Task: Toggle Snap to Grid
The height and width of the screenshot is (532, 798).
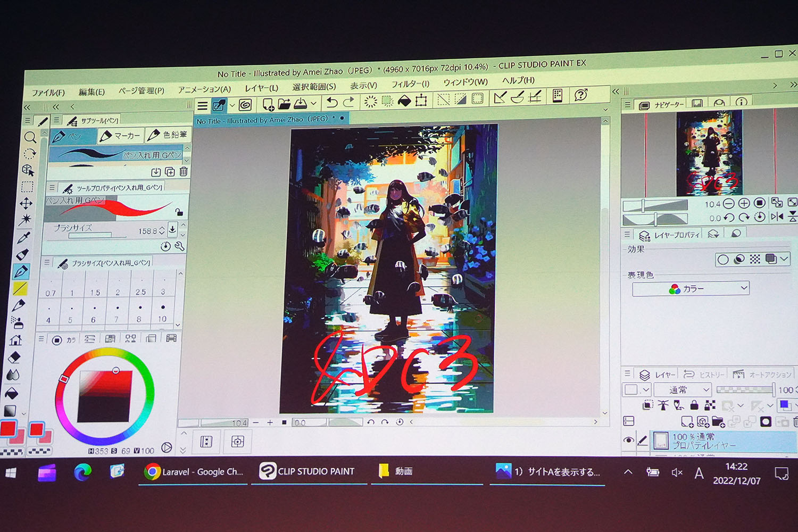Action: click(535, 96)
